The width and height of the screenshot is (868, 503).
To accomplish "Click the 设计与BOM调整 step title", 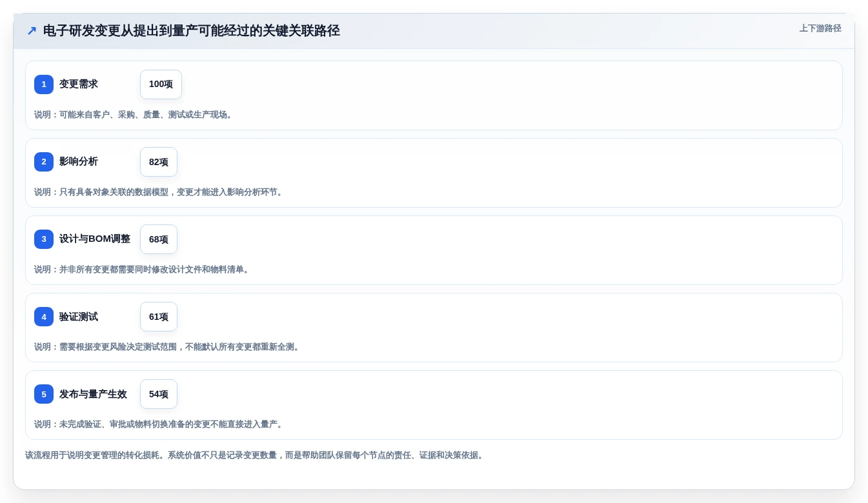I will click(95, 239).
